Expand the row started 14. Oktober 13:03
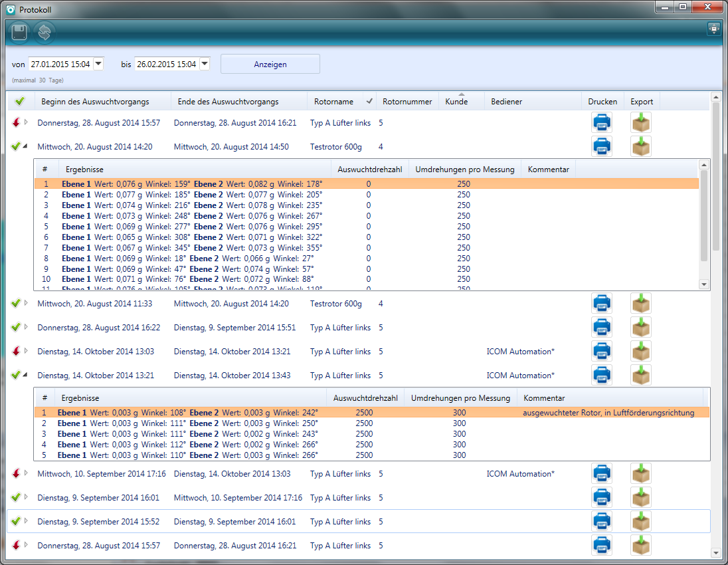The width and height of the screenshot is (728, 565). [26, 351]
